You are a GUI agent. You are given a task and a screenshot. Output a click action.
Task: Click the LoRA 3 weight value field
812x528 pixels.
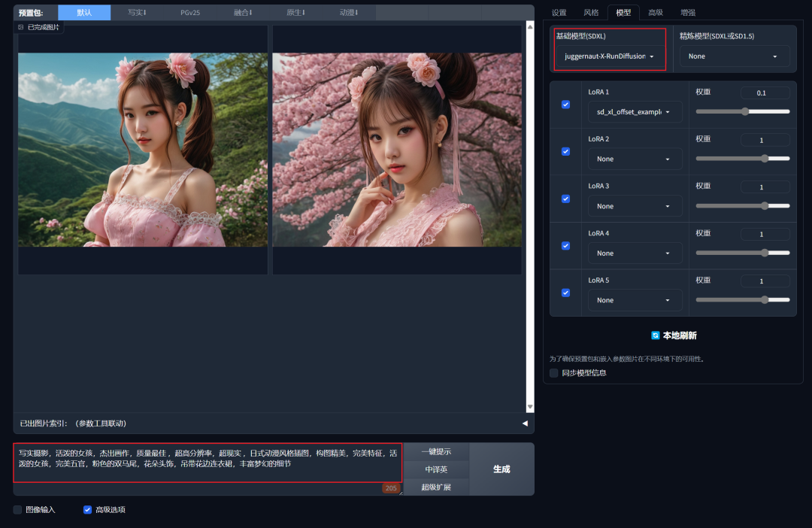tap(765, 187)
